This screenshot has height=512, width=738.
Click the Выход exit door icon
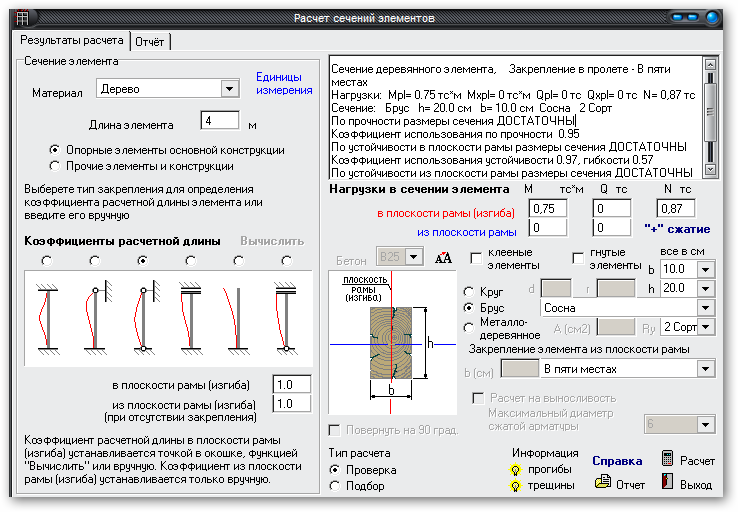[x=669, y=484]
